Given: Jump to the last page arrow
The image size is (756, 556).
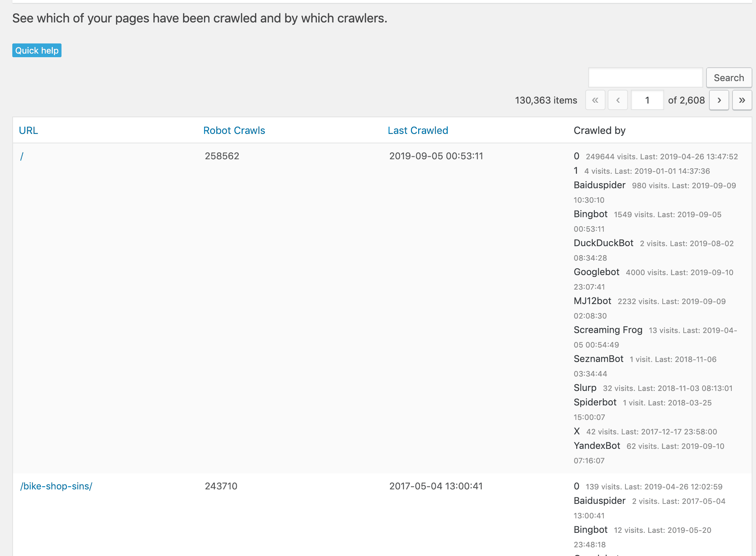Looking at the screenshot, I should click(742, 100).
